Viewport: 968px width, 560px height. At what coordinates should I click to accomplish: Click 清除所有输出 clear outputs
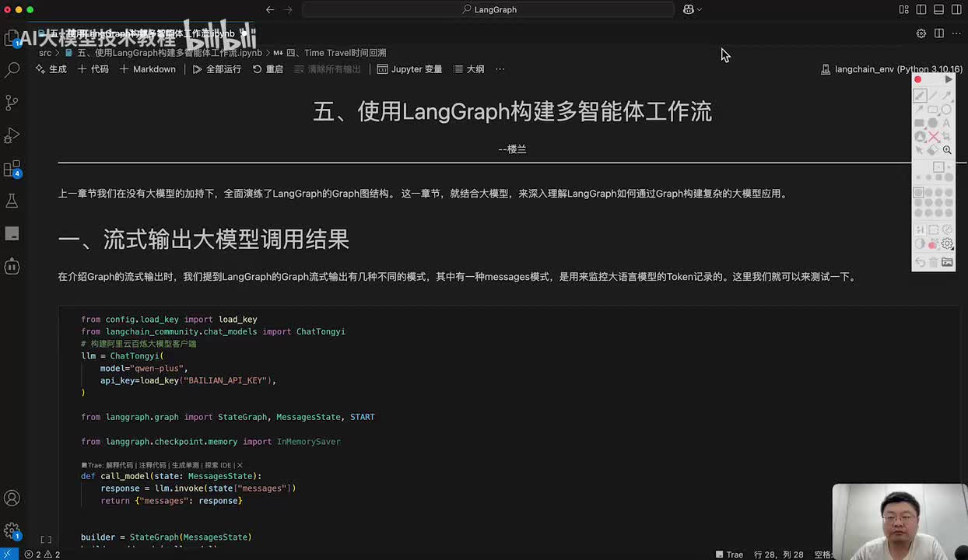[328, 69]
